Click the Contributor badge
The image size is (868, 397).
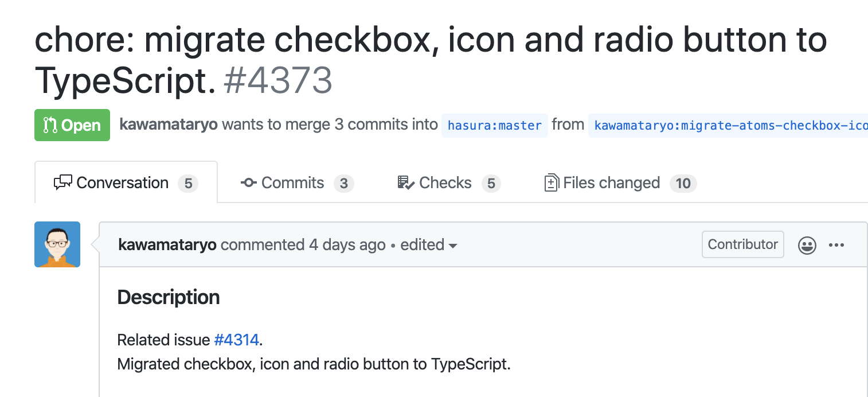tap(742, 244)
